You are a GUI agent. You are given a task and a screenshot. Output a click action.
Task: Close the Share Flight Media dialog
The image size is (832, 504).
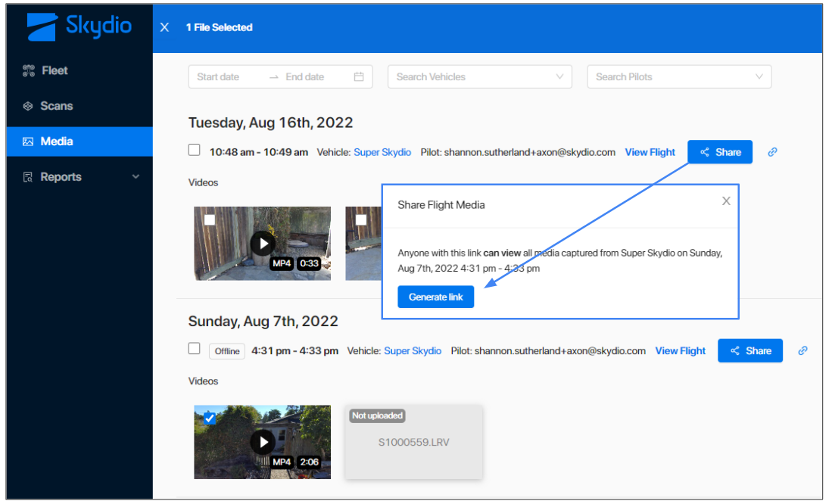click(x=726, y=201)
